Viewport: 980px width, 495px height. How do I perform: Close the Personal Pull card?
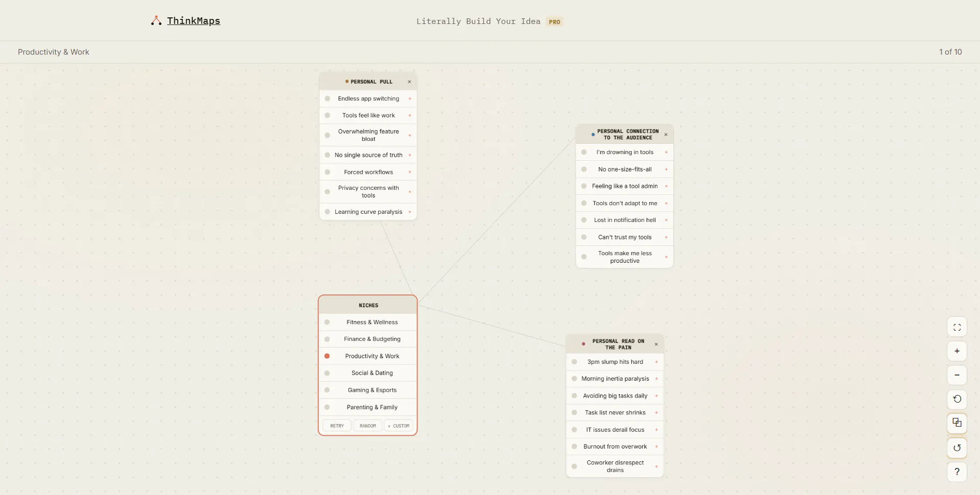tap(409, 82)
